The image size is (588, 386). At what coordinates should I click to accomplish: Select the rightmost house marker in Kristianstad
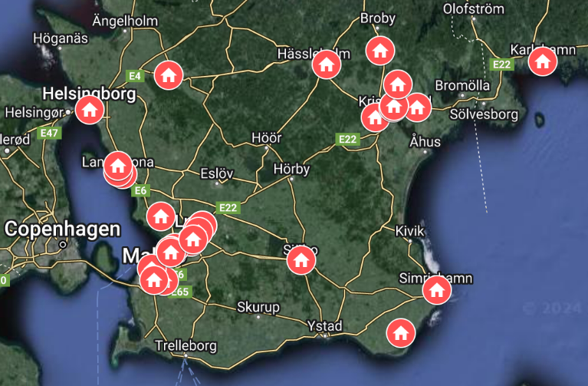(417, 107)
